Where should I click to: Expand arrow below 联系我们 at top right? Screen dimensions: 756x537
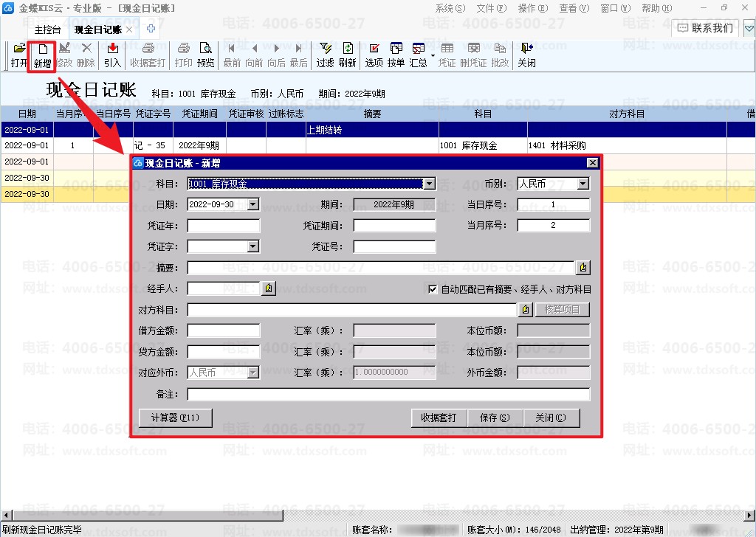(x=749, y=29)
